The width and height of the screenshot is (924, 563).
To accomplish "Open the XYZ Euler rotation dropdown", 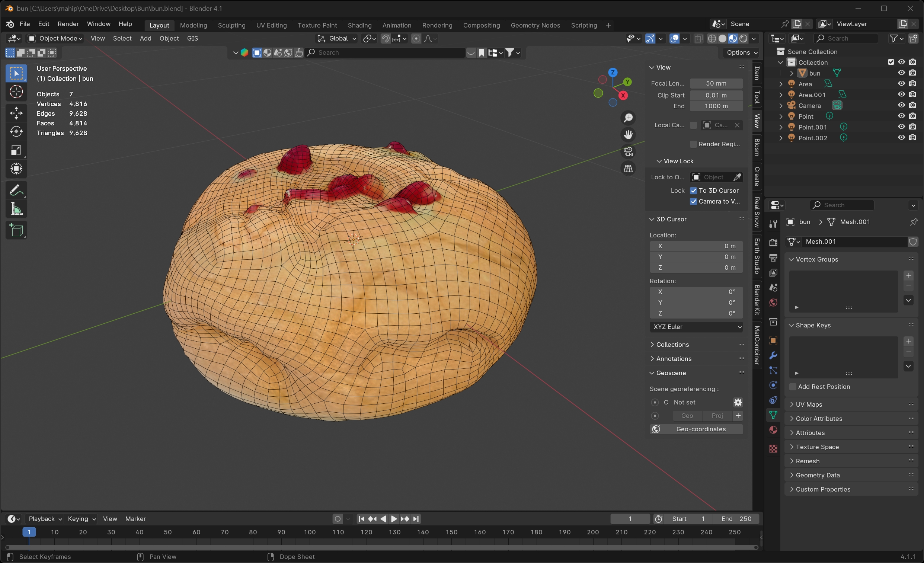I will pos(696,327).
